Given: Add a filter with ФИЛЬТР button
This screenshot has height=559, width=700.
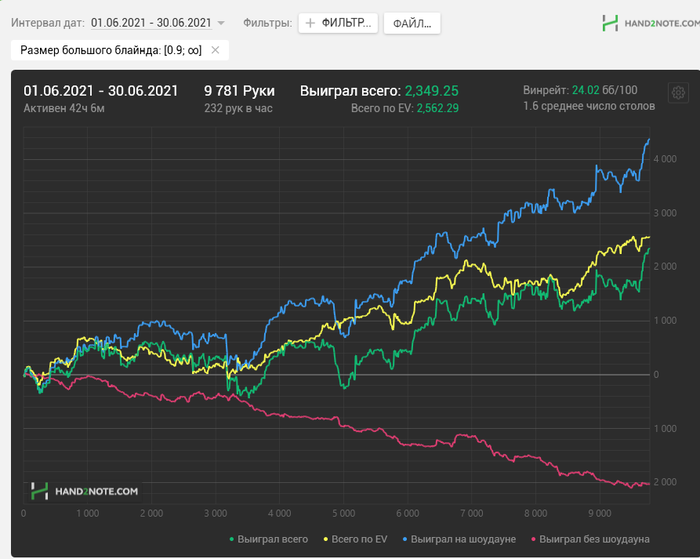Looking at the screenshot, I should [x=338, y=23].
